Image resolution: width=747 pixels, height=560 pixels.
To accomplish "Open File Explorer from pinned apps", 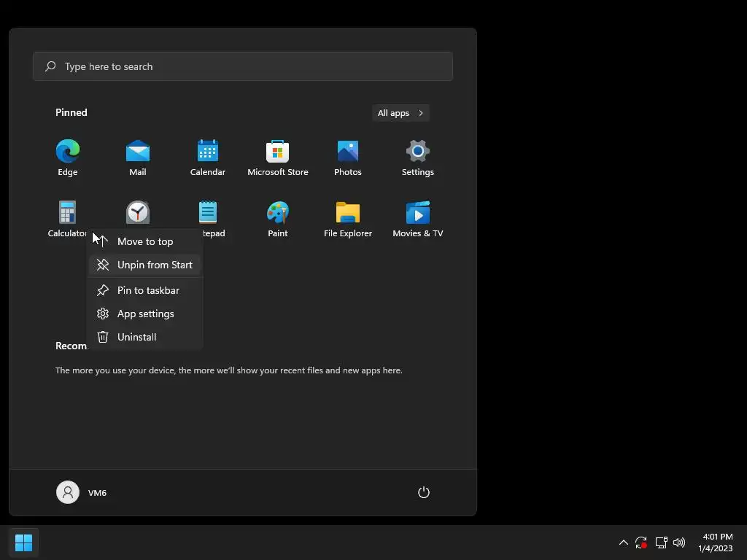I will (x=348, y=219).
